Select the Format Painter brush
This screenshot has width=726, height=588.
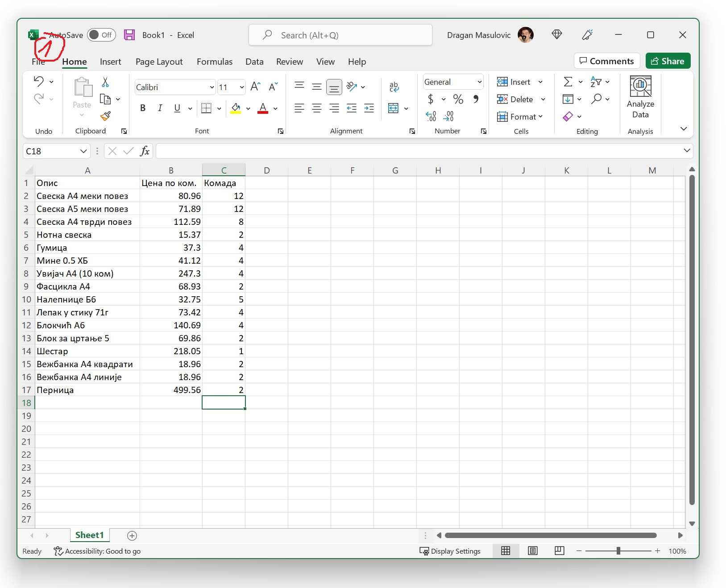point(105,116)
